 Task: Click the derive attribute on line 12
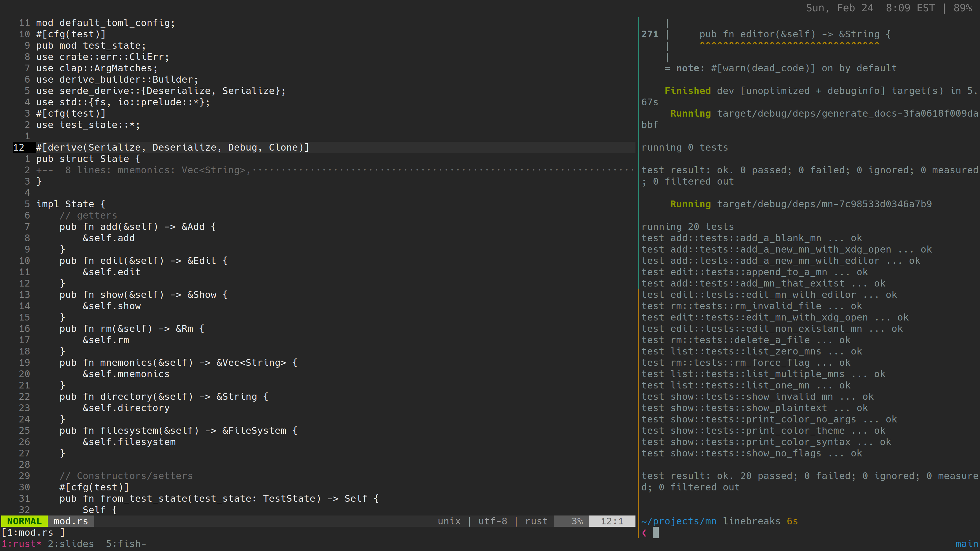[172, 148]
